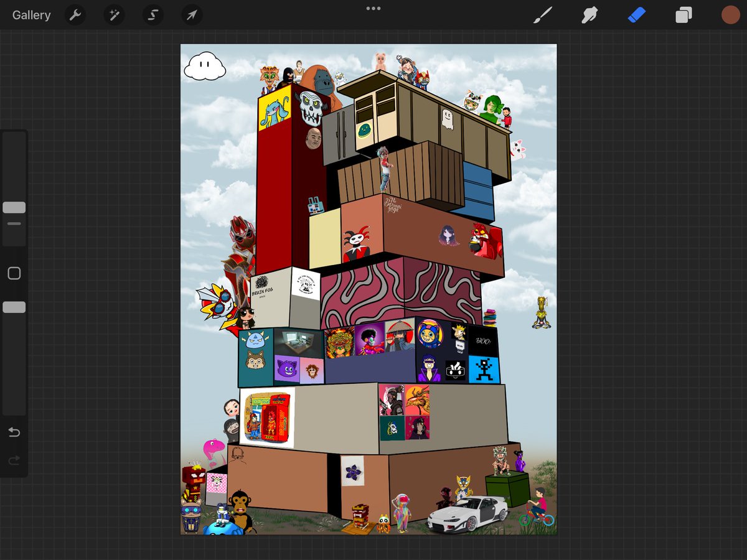
Task: Activate the Transform arrow tool
Action: [x=191, y=15]
